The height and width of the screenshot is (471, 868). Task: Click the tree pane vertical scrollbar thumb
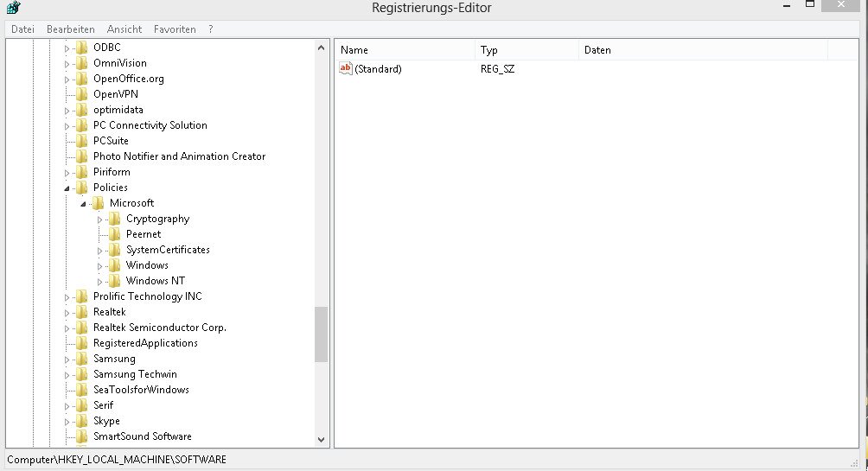tap(321, 334)
